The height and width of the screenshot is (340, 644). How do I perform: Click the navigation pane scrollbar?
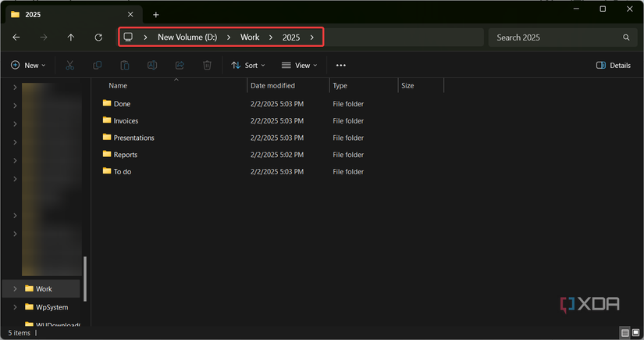(x=85, y=279)
